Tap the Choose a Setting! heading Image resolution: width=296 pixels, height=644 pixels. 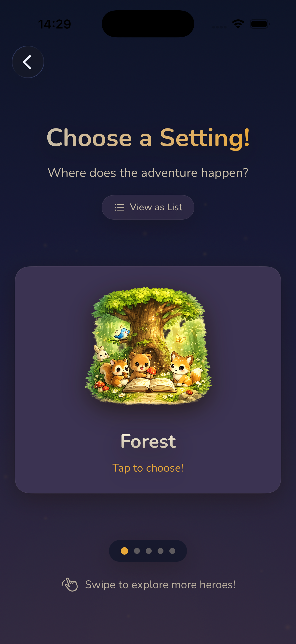pyautogui.click(x=148, y=138)
